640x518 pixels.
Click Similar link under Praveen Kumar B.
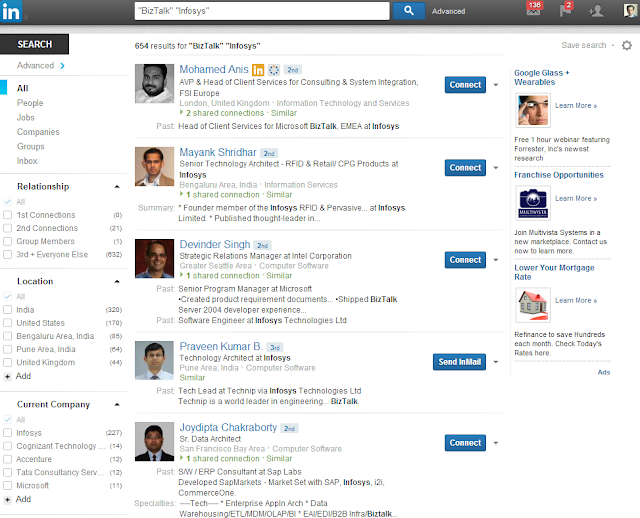point(192,378)
